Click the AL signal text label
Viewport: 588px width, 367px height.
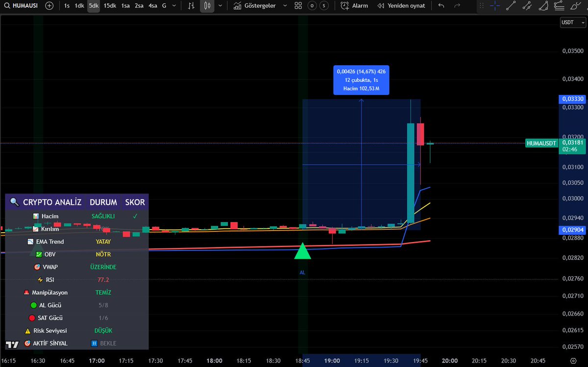302,272
